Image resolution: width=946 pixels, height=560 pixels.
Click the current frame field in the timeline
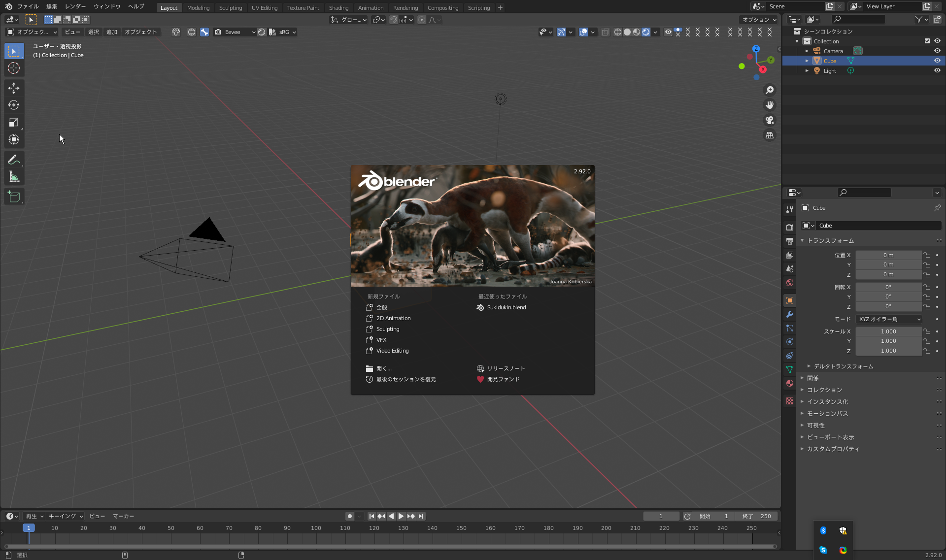[x=661, y=516]
